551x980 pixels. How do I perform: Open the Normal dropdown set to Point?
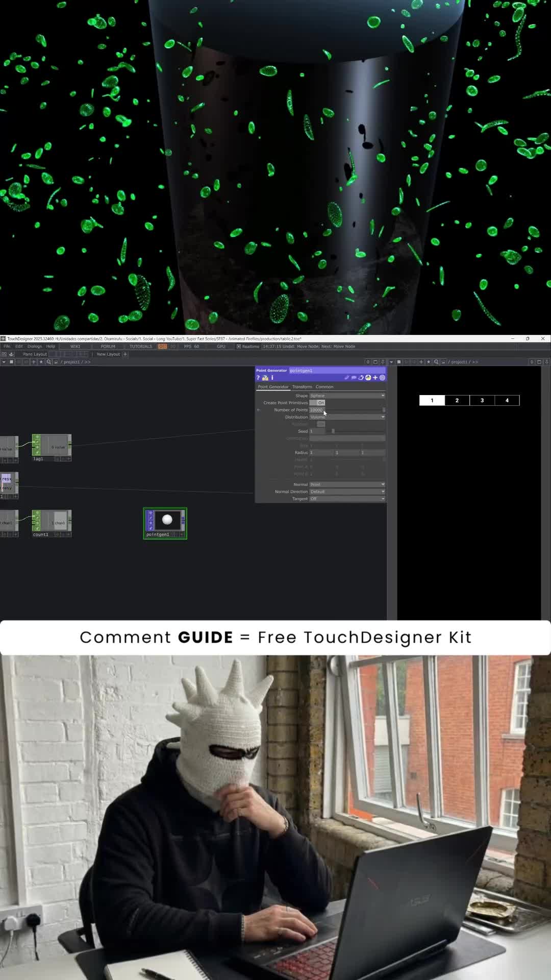[347, 484]
